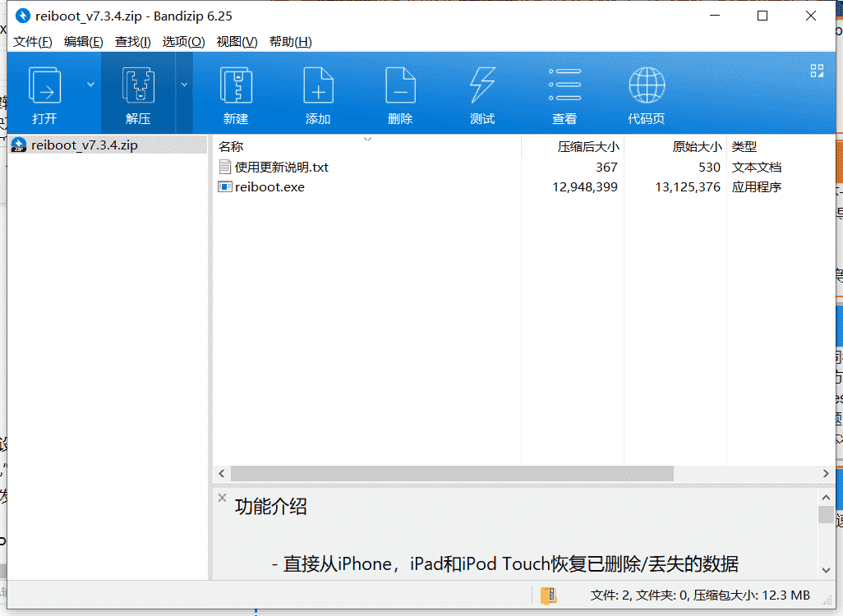
Task: Click the 应用程序 type cell
Action: click(x=757, y=187)
